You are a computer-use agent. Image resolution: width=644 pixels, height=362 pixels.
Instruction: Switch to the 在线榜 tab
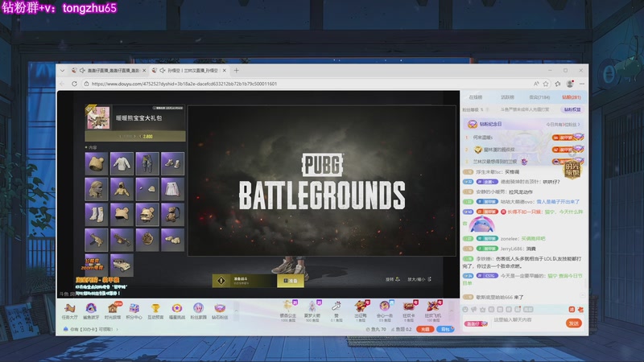(x=476, y=97)
